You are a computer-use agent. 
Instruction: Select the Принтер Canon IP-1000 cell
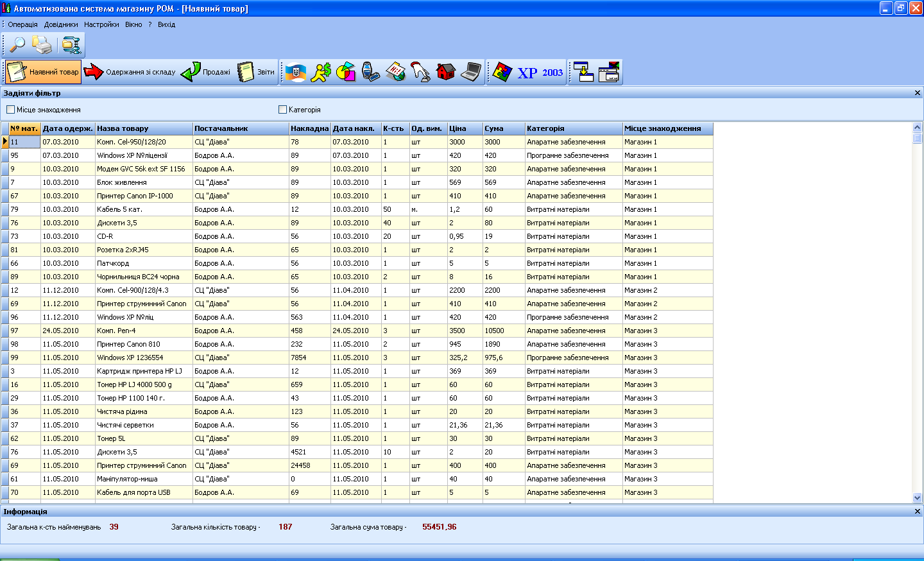pyautogui.click(x=144, y=196)
